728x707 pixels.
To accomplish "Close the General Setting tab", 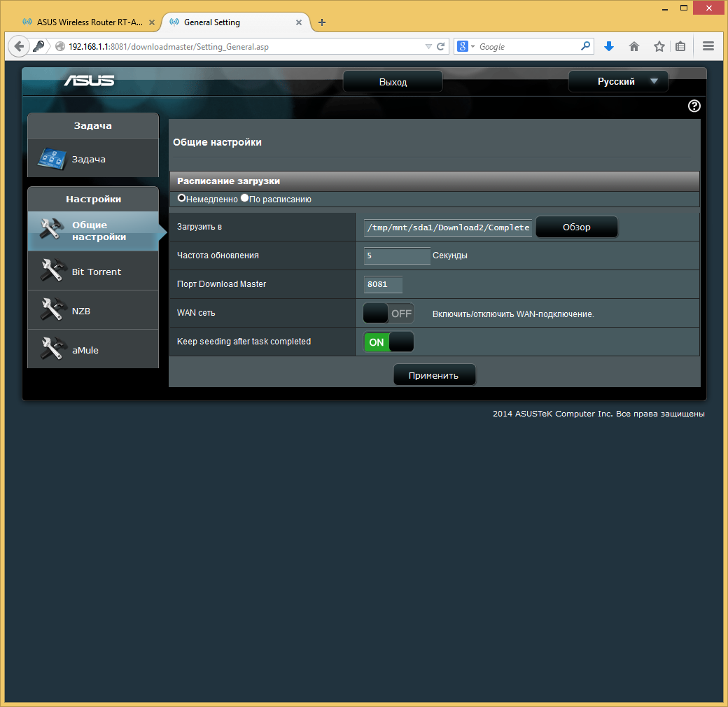I will [299, 22].
